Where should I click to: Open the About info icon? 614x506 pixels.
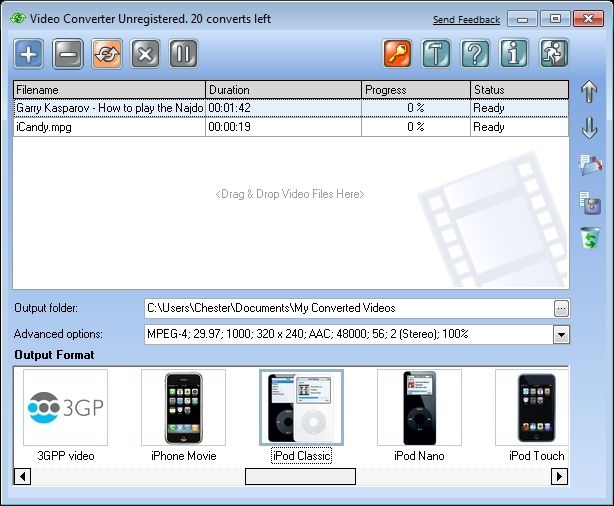514,53
